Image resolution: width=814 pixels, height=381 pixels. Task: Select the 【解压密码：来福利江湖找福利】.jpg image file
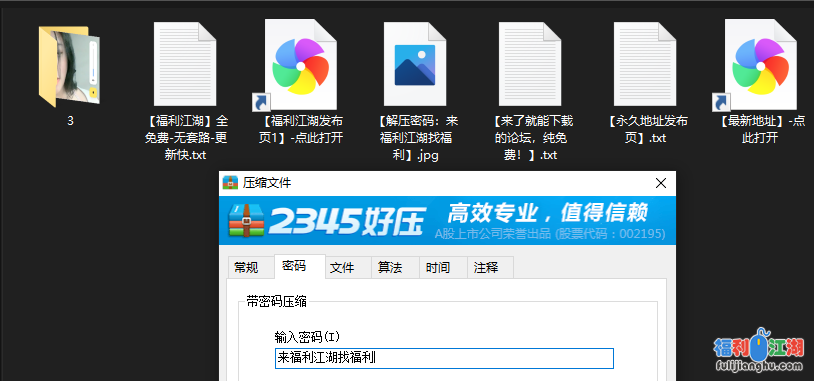tap(415, 64)
